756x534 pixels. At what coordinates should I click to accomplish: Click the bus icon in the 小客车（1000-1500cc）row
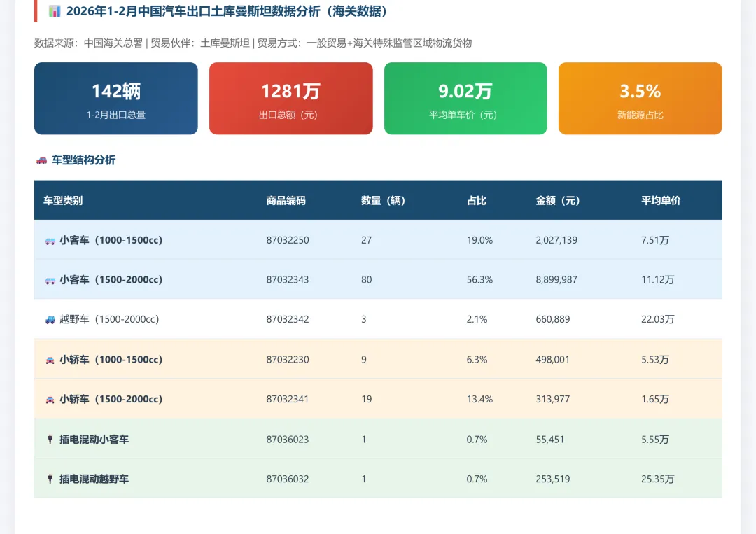click(49, 239)
